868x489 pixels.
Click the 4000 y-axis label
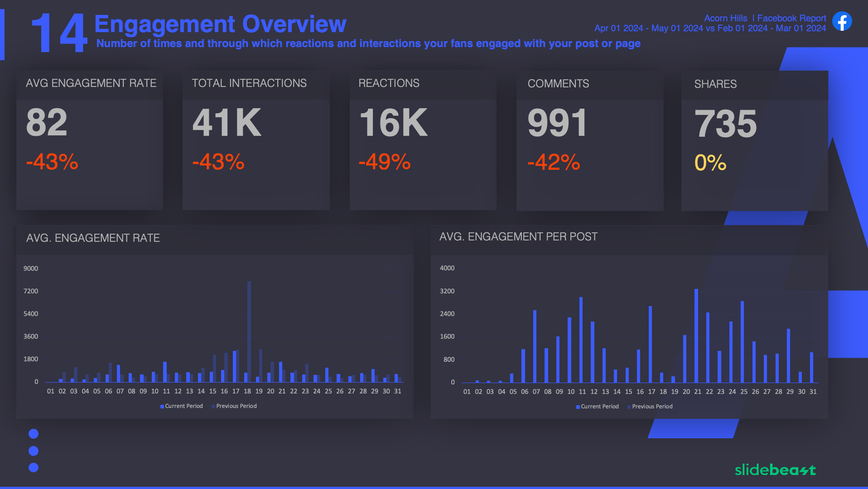pyautogui.click(x=447, y=268)
